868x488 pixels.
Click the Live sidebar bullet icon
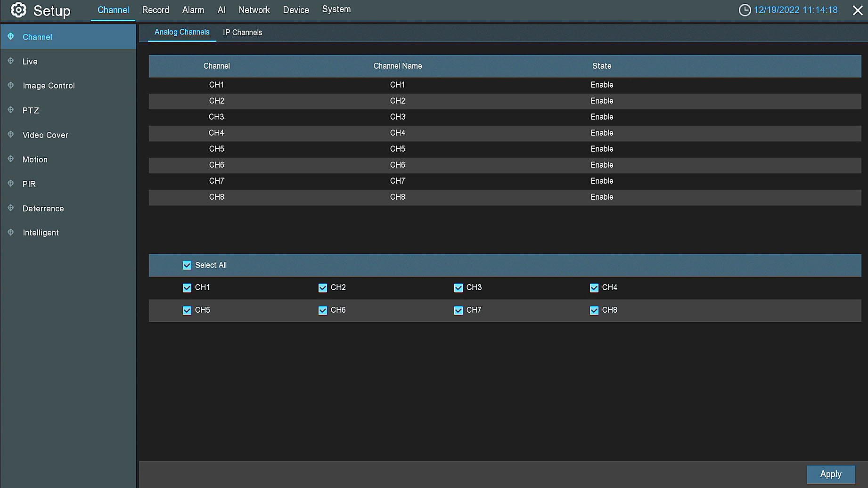tap(10, 61)
